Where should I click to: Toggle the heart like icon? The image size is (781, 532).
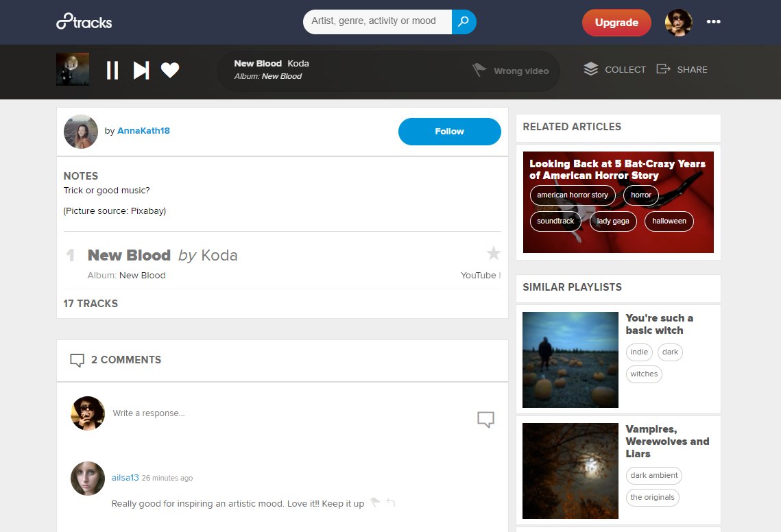[x=170, y=70]
